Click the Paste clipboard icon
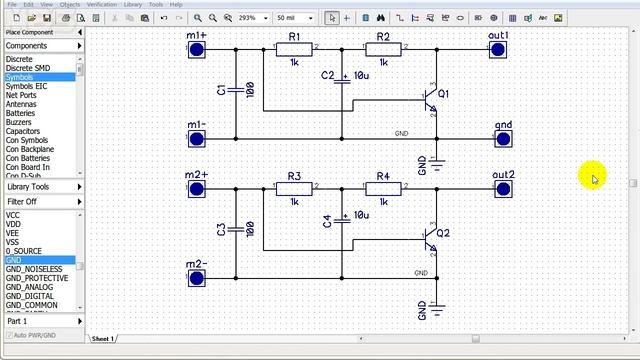 coord(144,18)
